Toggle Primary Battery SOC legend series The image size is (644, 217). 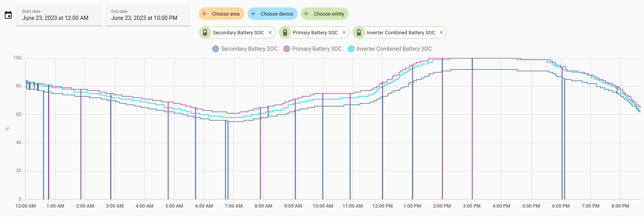coord(312,49)
